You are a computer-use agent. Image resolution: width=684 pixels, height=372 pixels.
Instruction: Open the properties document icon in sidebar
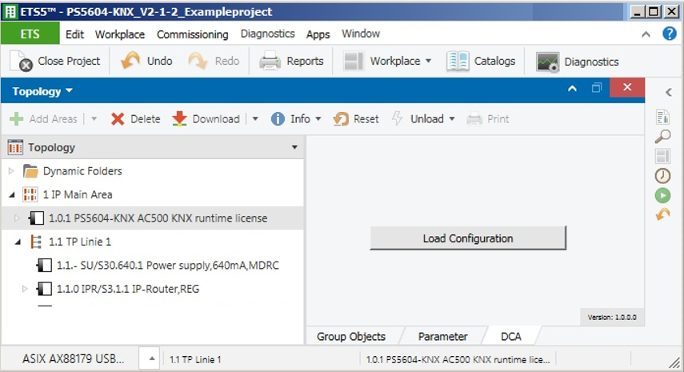[x=663, y=117]
